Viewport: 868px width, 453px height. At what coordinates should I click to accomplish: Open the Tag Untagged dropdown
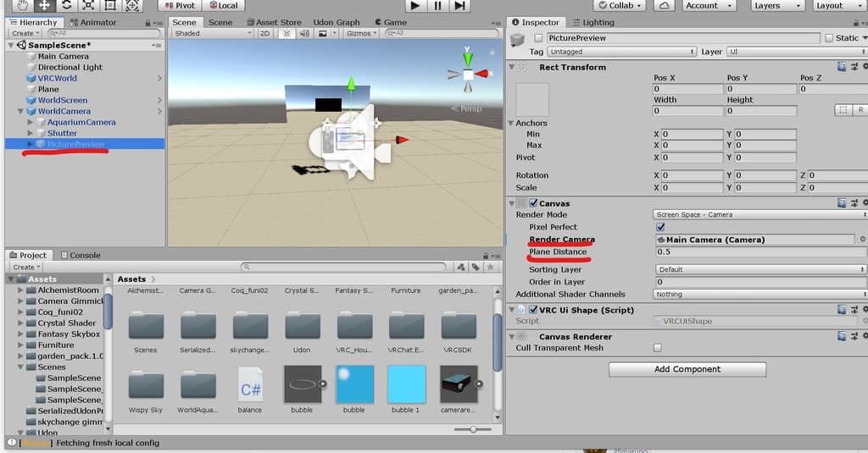(621, 52)
